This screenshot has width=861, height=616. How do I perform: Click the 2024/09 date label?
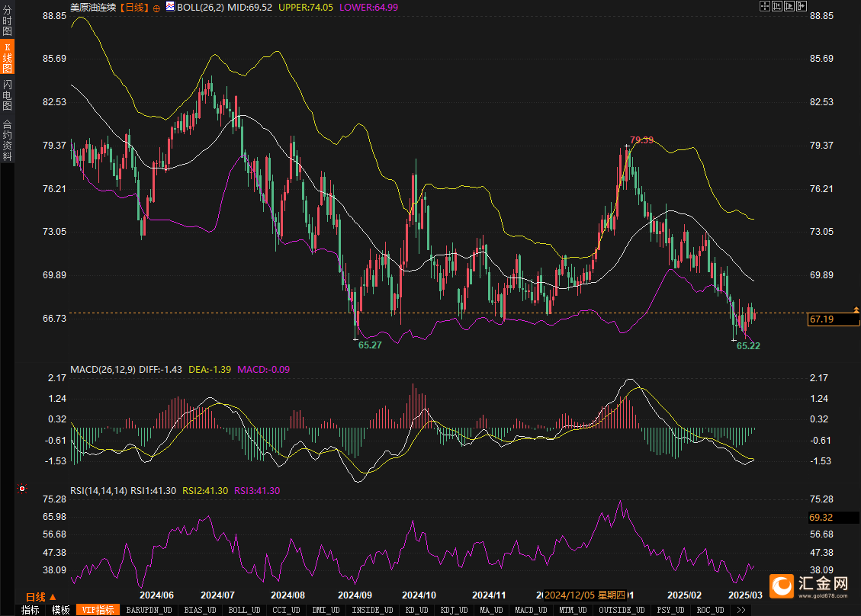(x=355, y=595)
